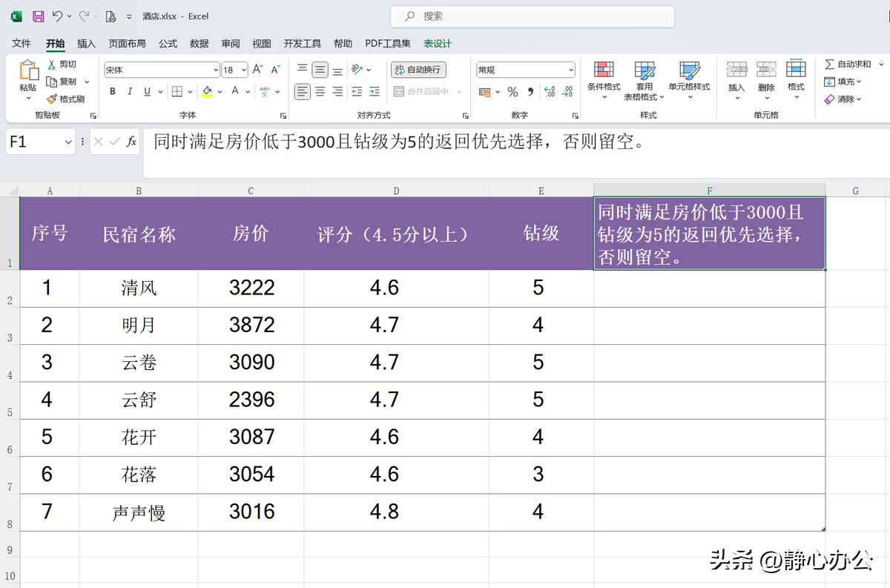Apply the font color A button

(x=236, y=91)
